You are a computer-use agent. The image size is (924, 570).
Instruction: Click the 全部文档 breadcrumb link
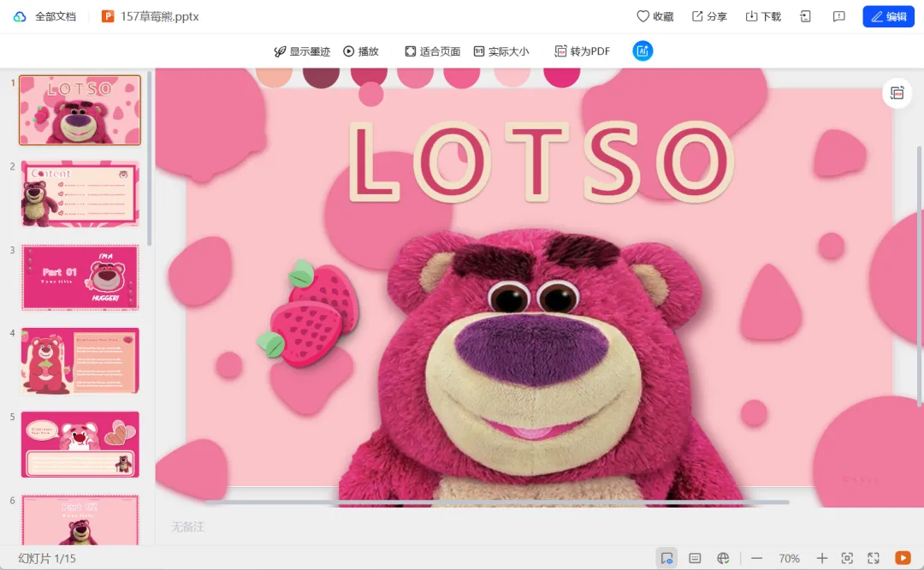pyautogui.click(x=56, y=16)
